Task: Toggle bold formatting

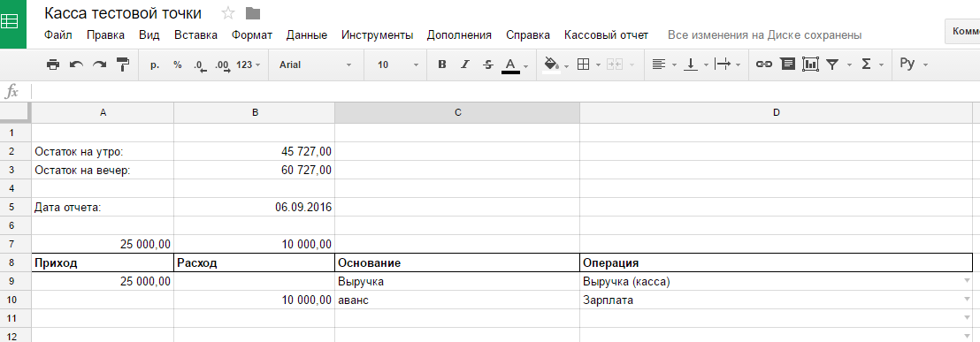Action: pyautogui.click(x=442, y=65)
